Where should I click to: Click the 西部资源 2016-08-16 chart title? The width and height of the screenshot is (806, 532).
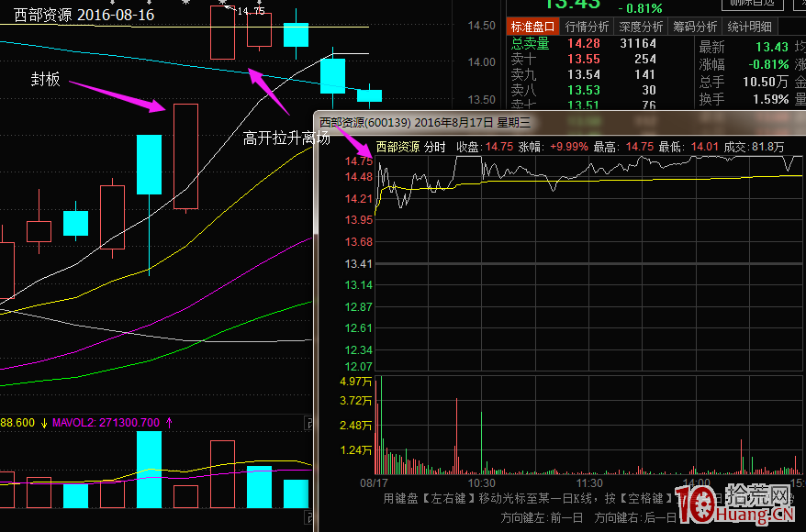click(84, 15)
